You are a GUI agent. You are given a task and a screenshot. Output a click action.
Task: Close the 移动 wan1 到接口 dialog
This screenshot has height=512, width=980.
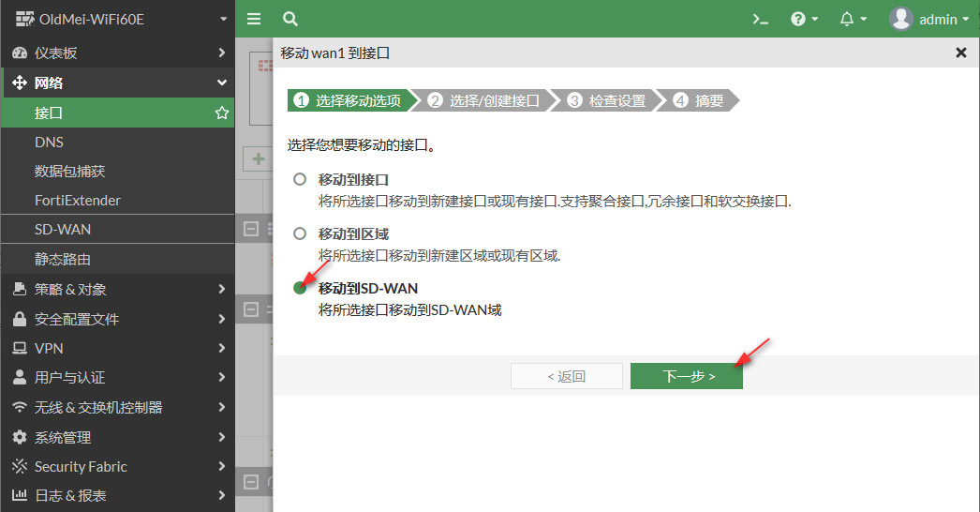961,53
